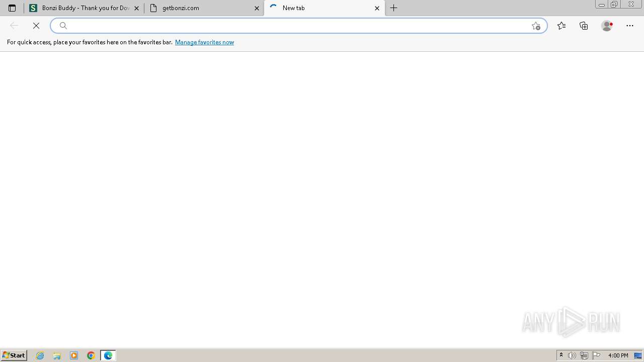644x362 pixels.
Task: Open the Favorites panel
Action: [561, 26]
